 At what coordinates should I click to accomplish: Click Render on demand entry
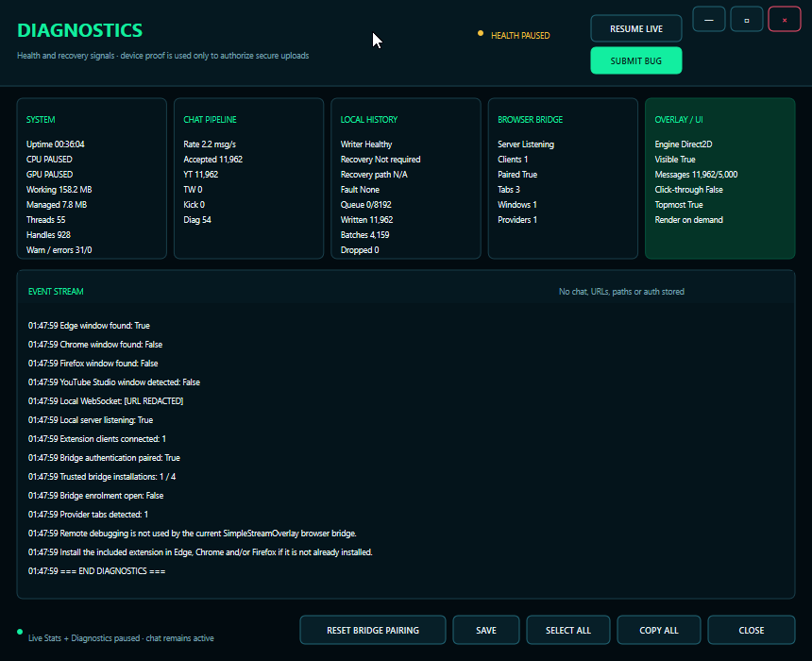688,220
